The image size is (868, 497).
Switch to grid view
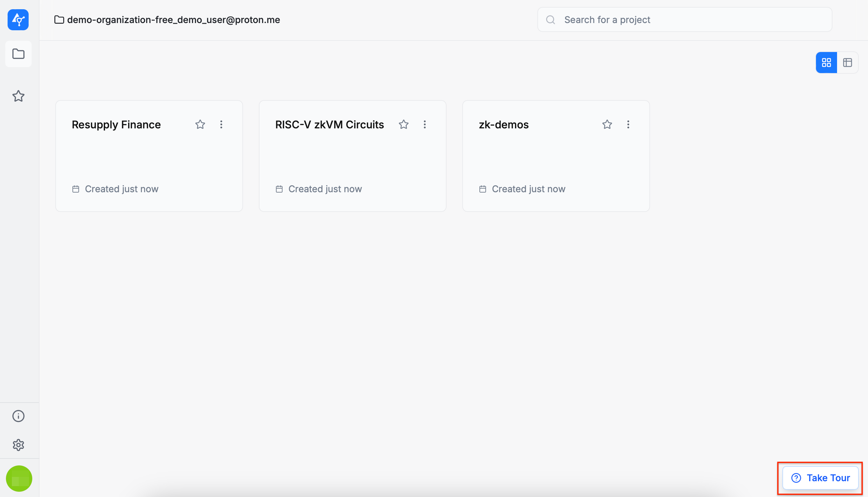pyautogui.click(x=826, y=63)
